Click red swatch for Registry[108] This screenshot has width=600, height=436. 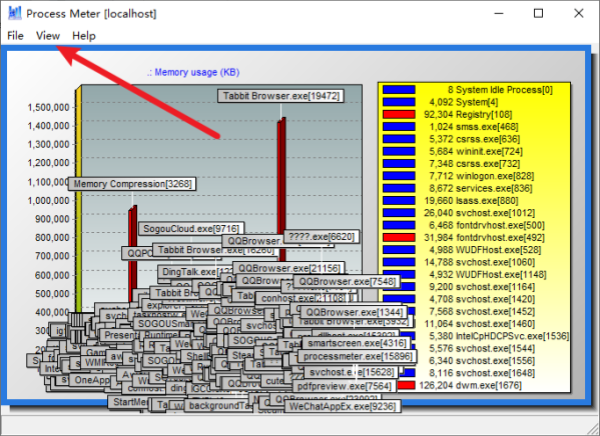click(x=399, y=114)
